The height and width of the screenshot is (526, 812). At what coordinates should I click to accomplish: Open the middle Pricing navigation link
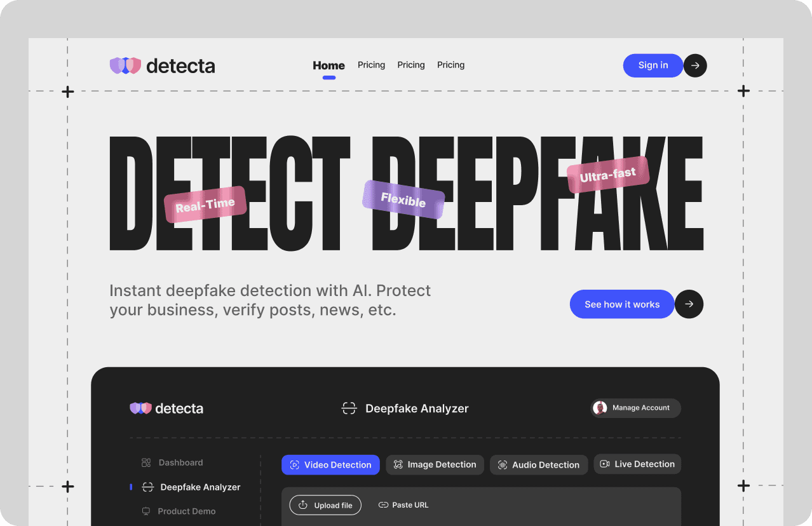pos(411,65)
